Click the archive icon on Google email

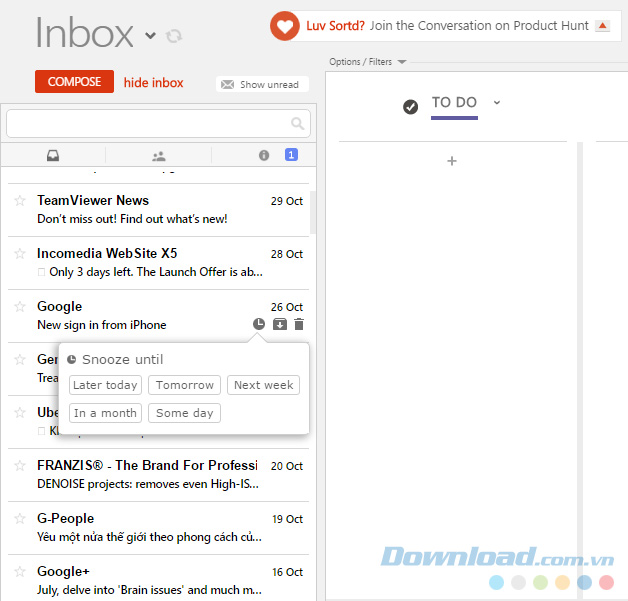click(x=280, y=324)
